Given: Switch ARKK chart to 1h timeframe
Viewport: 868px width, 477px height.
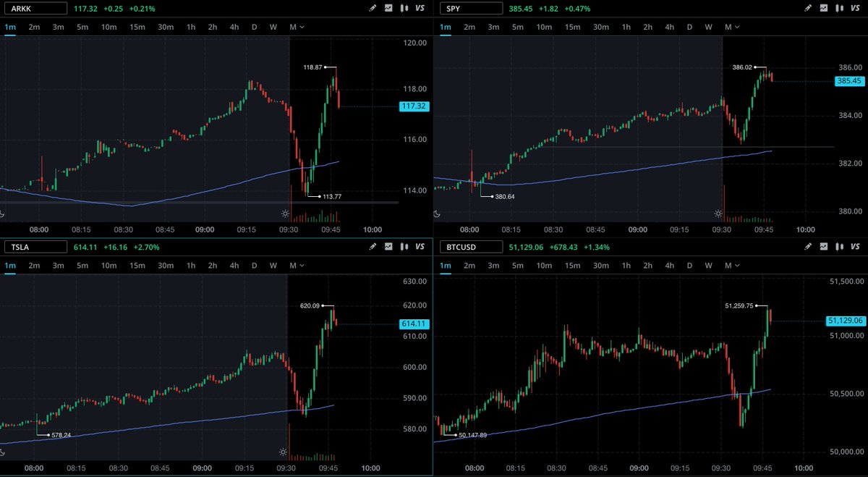Looking at the screenshot, I should click(x=191, y=27).
